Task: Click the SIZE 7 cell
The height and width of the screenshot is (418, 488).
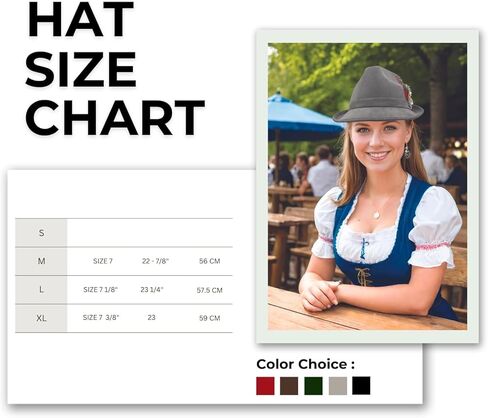Action: click(103, 261)
